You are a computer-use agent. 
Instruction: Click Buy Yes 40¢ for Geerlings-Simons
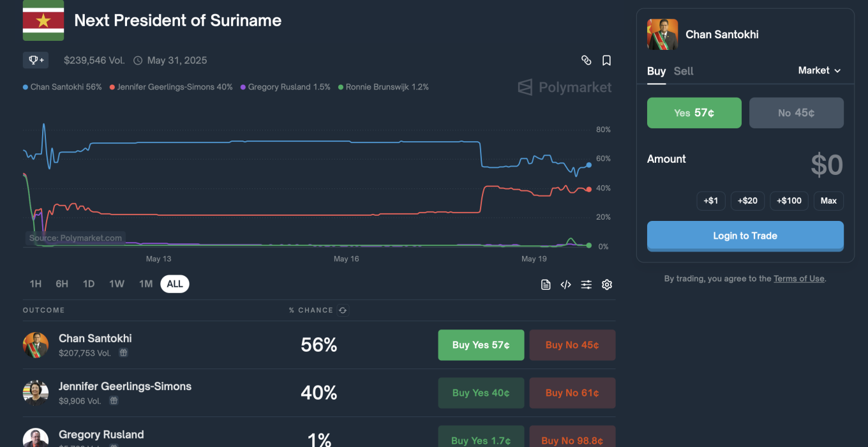point(481,393)
